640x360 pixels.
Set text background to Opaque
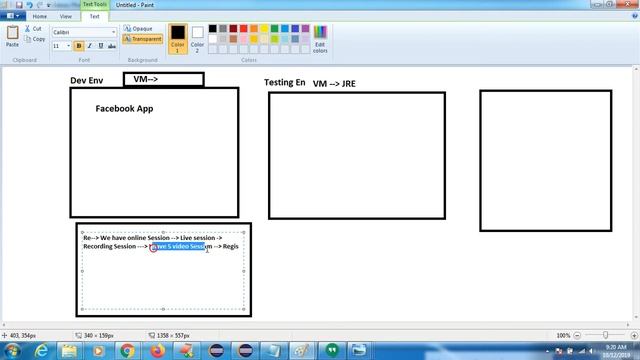(x=138, y=29)
